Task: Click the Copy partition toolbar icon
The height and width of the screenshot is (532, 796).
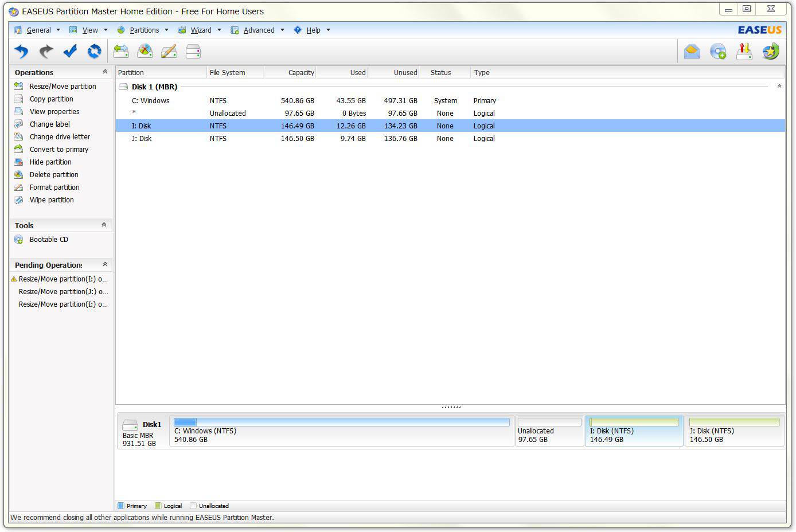Action: coord(193,52)
